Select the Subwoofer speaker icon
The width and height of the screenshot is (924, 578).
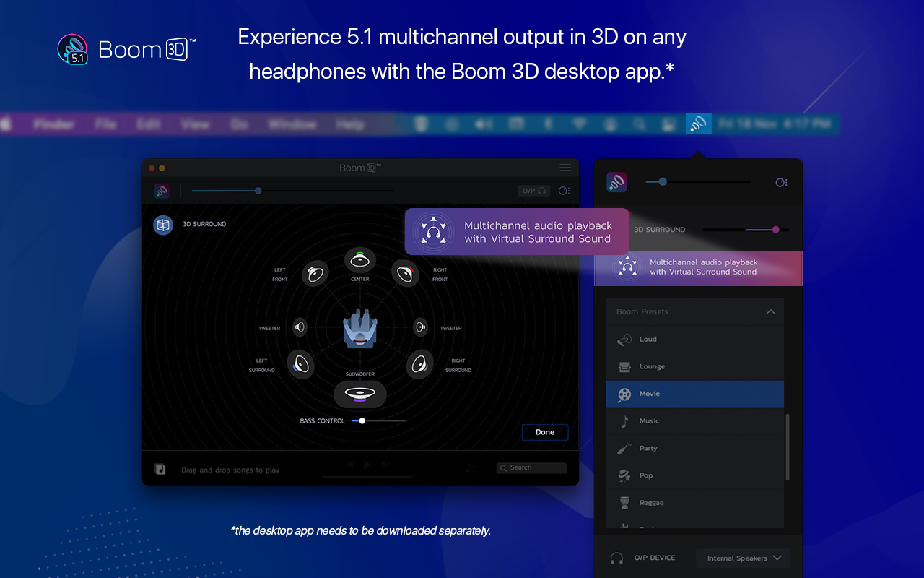(359, 394)
